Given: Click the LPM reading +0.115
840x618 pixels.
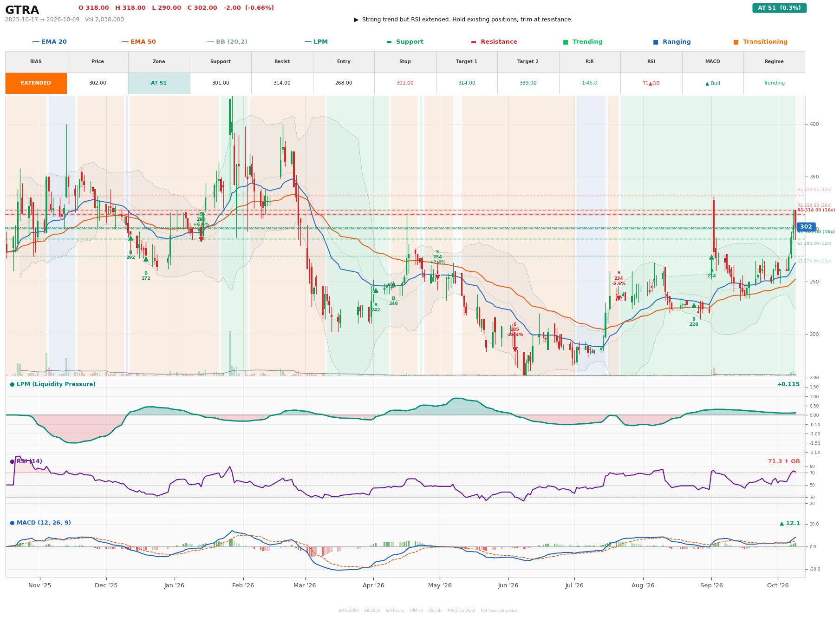Looking at the screenshot, I should (788, 384).
